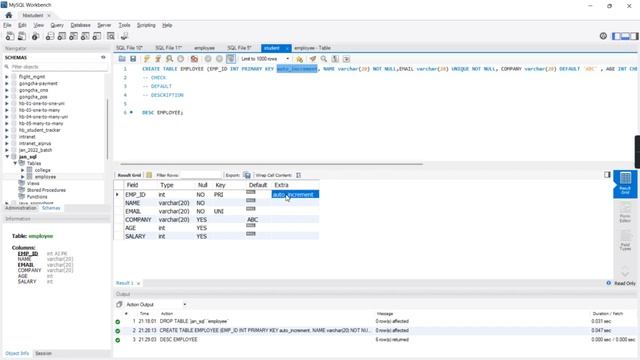Open the Query menu
Image resolution: width=640 pixels, height=360 pixels.
coord(57,25)
